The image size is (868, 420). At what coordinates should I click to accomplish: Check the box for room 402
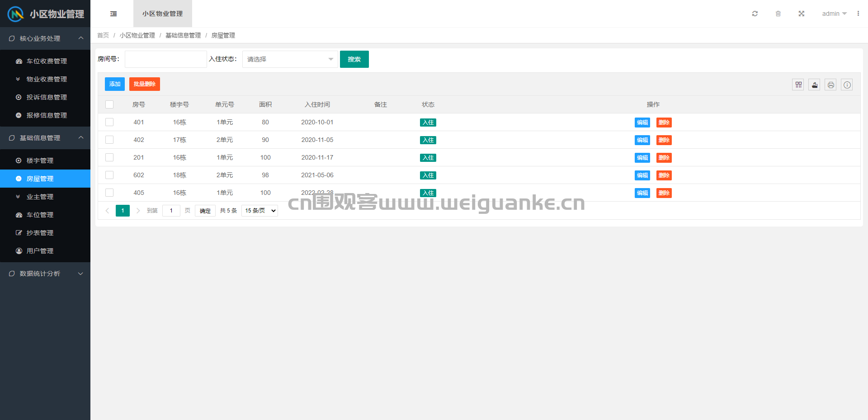click(x=109, y=140)
